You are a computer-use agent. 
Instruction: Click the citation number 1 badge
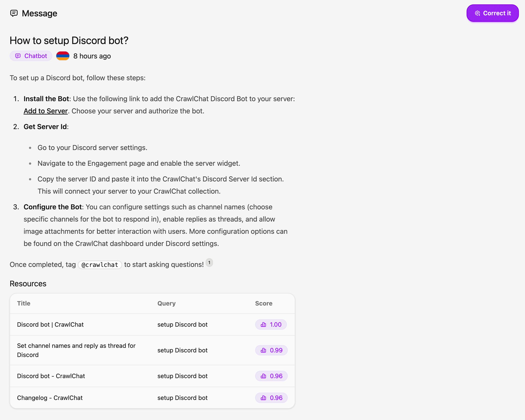click(209, 263)
